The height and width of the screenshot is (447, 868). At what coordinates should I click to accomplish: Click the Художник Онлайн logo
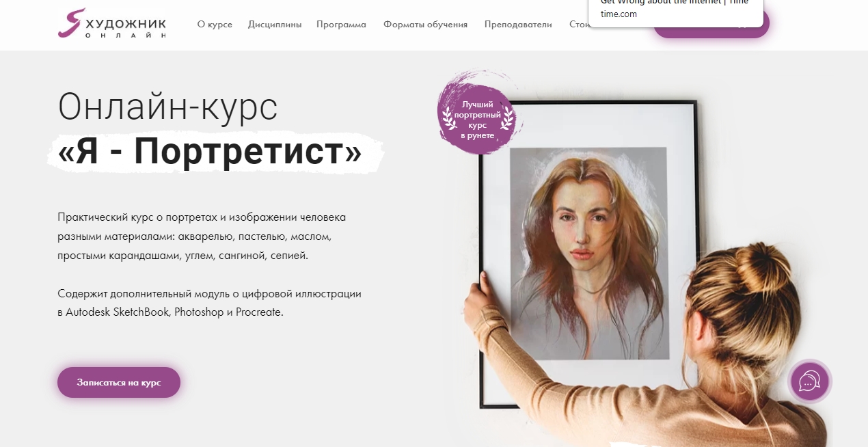click(112, 23)
